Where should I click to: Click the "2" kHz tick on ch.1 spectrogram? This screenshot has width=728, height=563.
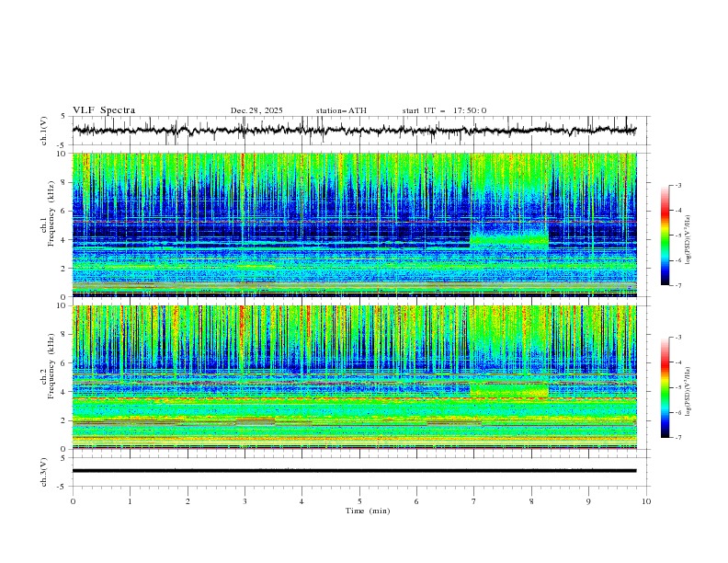tap(65, 269)
